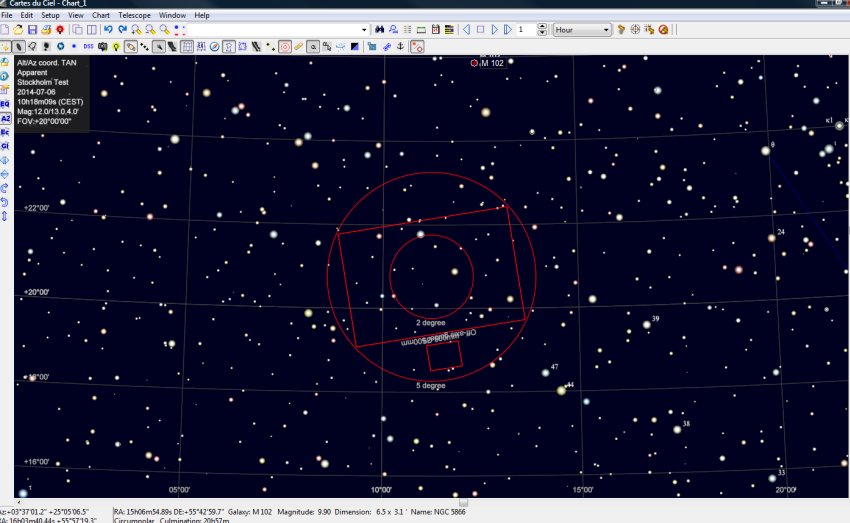This screenshot has height=523, width=850.
Task: Open the Setup menu
Action: (x=50, y=16)
